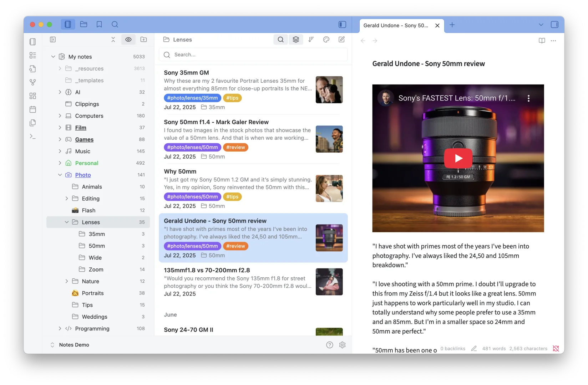Expand the Music folder chevron
Viewport: 588px width, 385px height.
pyautogui.click(x=60, y=151)
